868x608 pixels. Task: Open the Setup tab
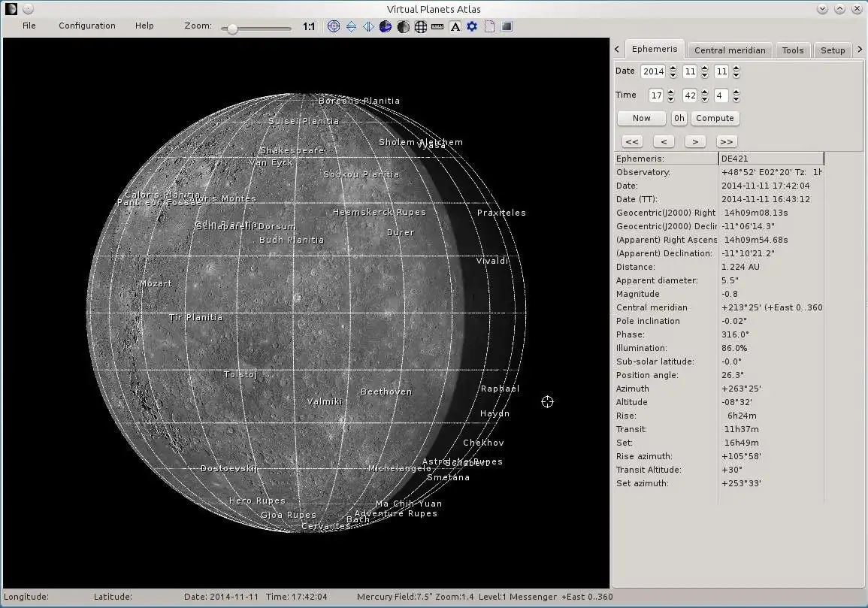coord(833,50)
